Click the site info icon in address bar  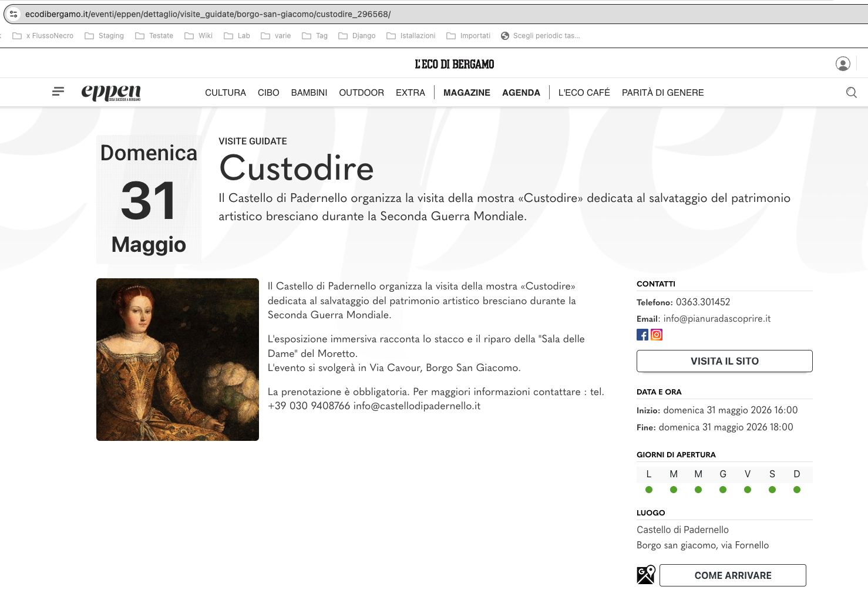(14, 14)
